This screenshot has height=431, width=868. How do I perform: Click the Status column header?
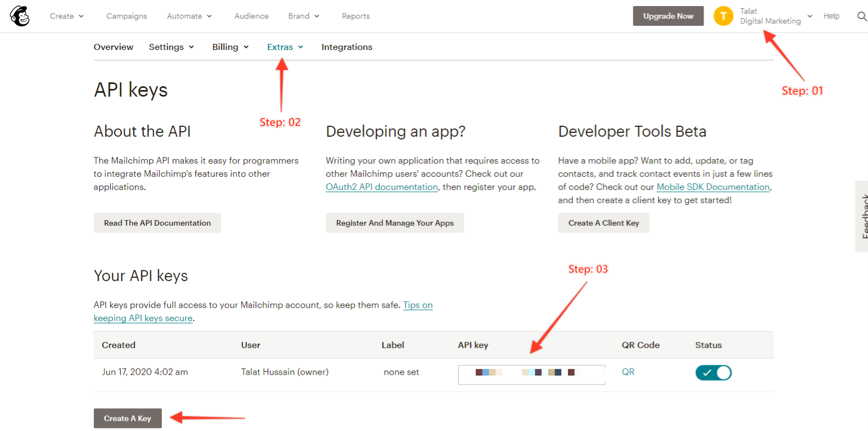pos(708,345)
